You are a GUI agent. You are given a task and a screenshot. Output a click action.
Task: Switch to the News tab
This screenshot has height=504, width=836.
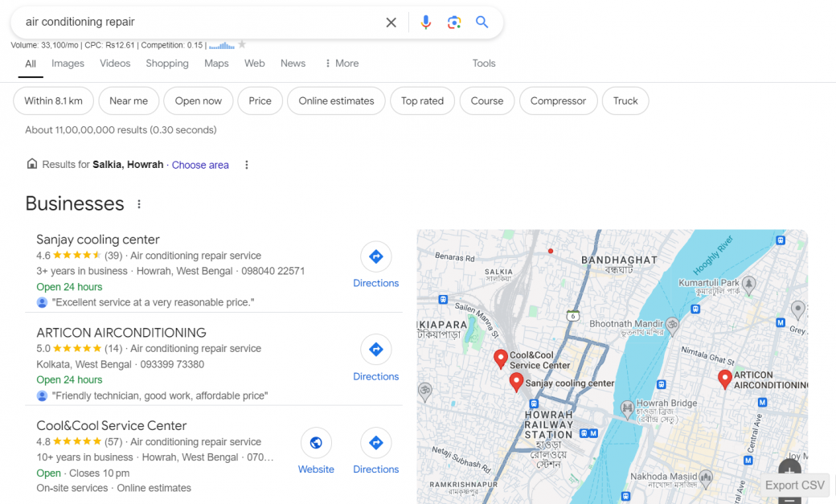pyautogui.click(x=293, y=64)
